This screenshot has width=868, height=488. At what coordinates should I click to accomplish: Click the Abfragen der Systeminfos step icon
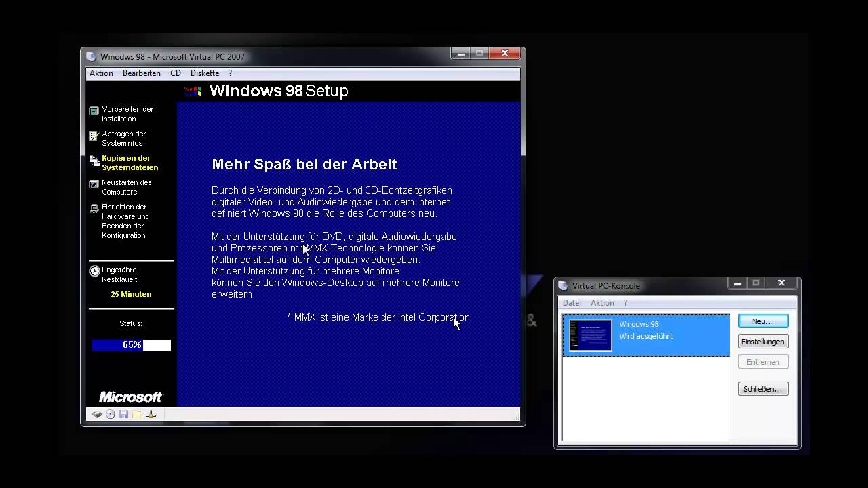pyautogui.click(x=94, y=136)
